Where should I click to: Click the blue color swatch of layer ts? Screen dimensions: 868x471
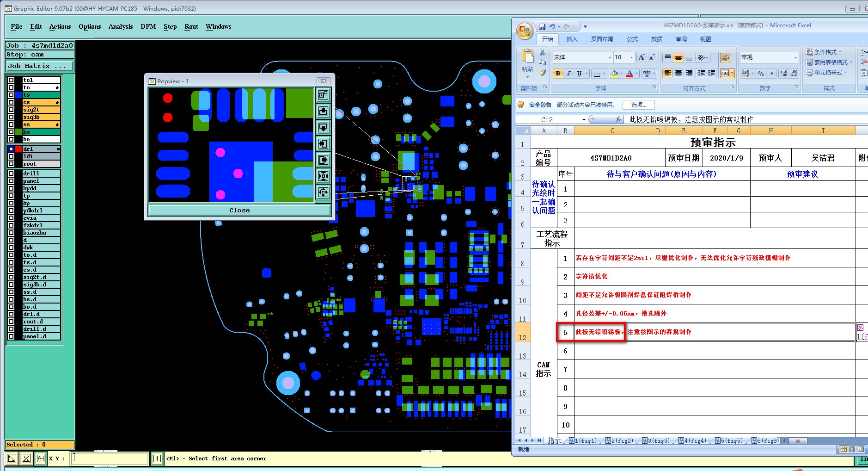pos(19,95)
